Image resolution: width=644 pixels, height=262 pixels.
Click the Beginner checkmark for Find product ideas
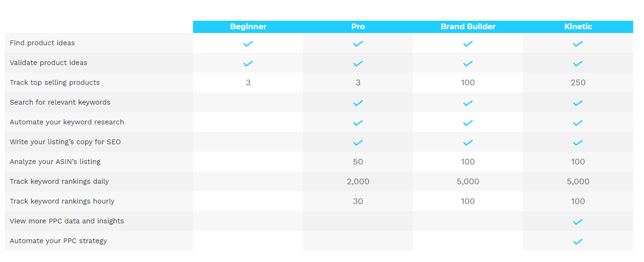[248, 44]
